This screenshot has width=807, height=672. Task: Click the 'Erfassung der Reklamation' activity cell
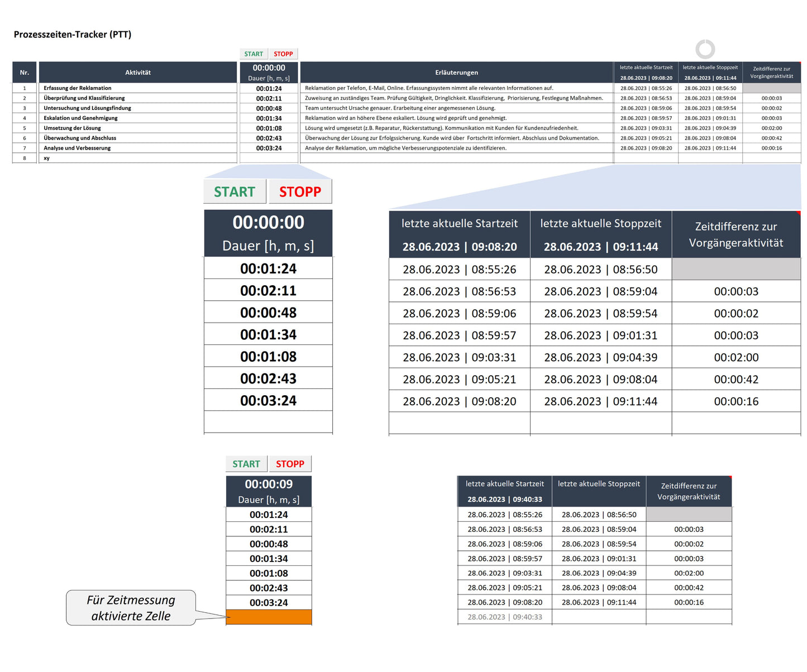point(78,88)
